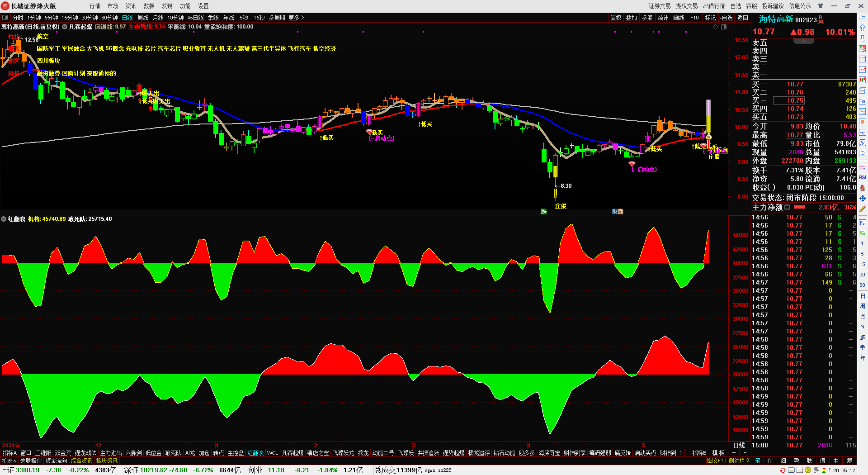Expand 更多 periods chevron

point(302,18)
